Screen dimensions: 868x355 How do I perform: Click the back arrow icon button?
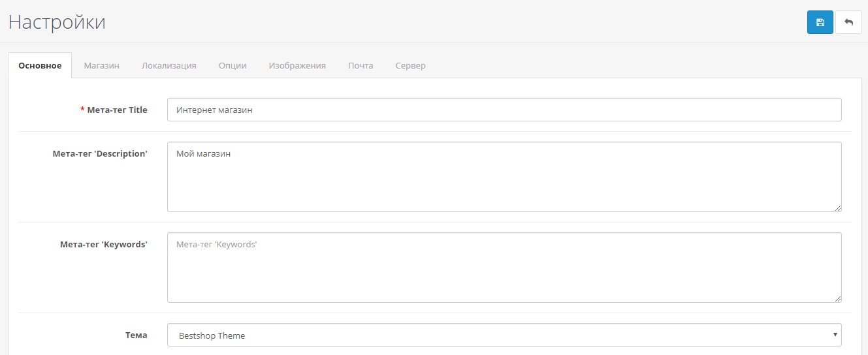848,22
